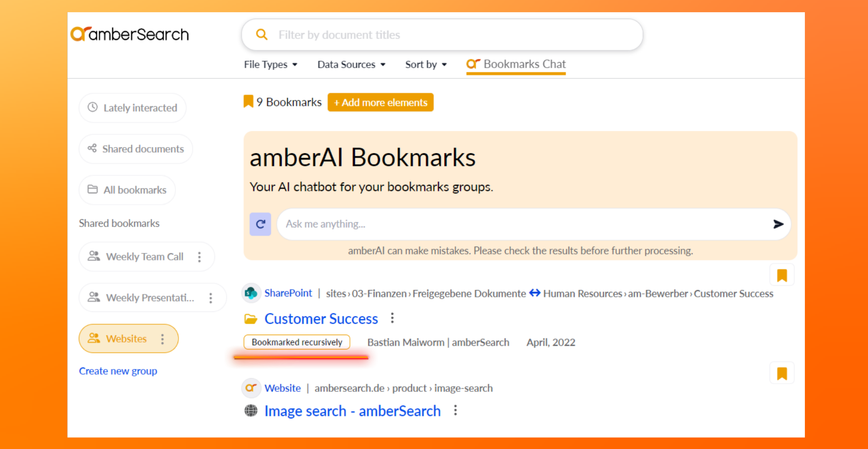This screenshot has width=868, height=449.
Task: Click the SharePoint source link
Action: tap(288, 293)
